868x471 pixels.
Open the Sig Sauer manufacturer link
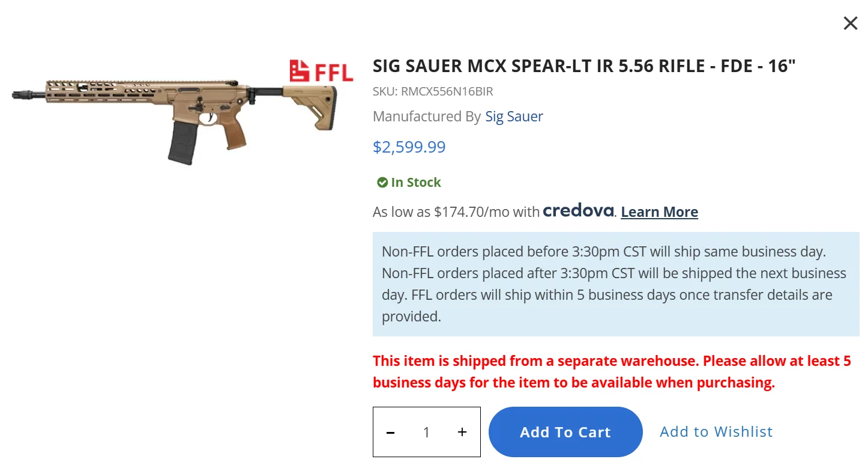click(514, 117)
